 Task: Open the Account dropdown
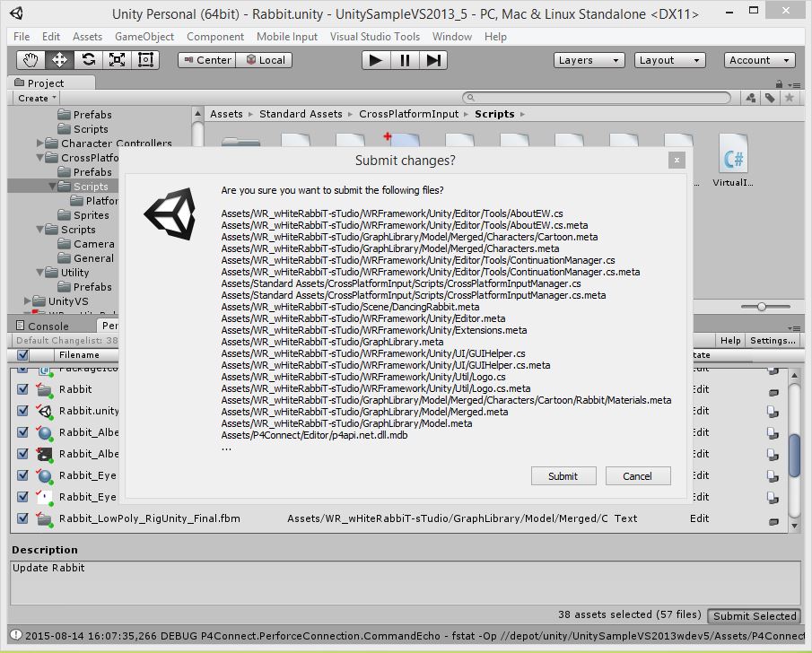[759, 60]
